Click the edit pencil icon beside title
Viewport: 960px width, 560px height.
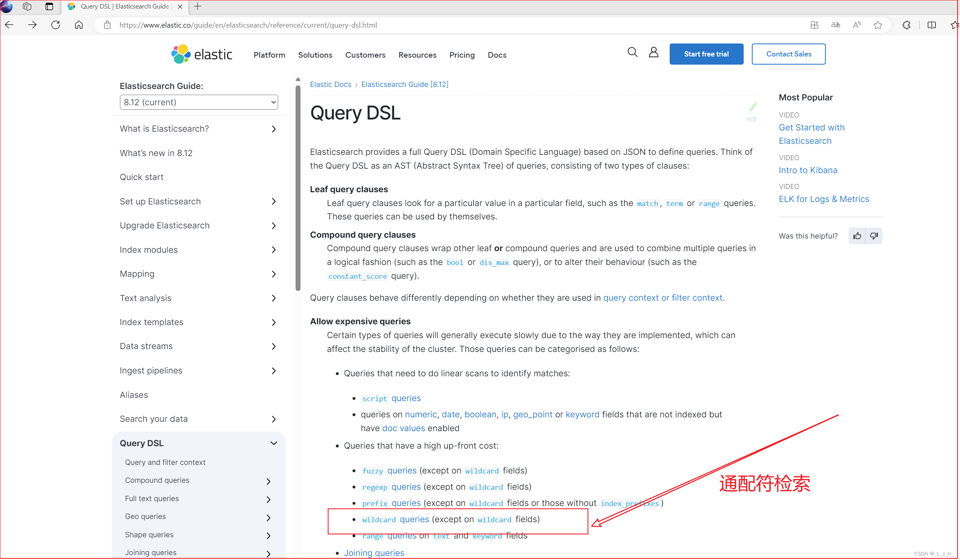pos(752,111)
